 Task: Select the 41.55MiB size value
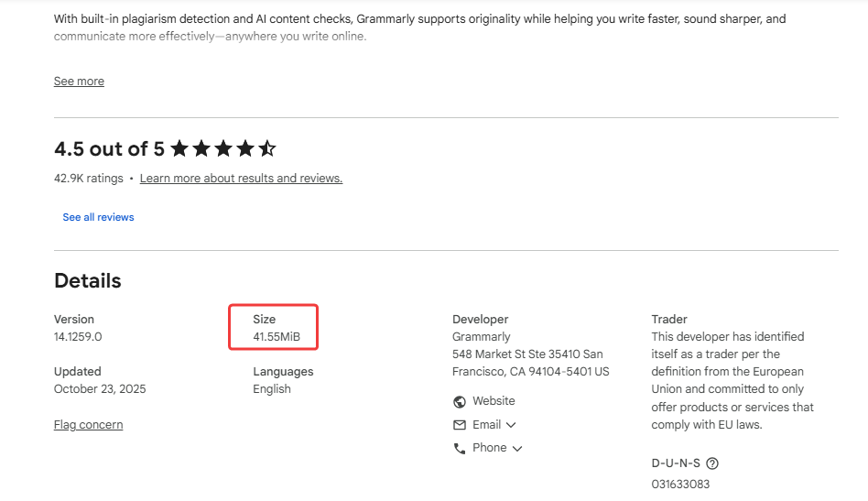(x=277, y=337)
